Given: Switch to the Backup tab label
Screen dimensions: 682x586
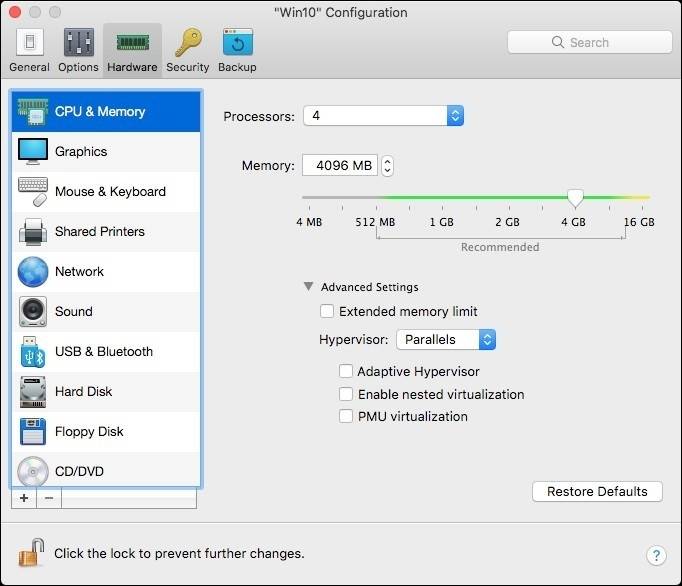Looking at the screenshot, I should click(x=237, y=67).
